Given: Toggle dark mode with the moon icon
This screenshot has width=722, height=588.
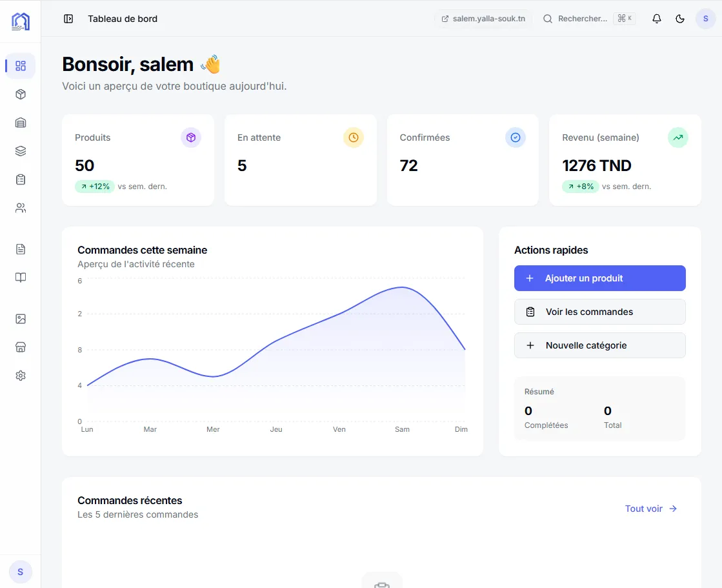Looking at the screenshot, I should coord(680,19).
